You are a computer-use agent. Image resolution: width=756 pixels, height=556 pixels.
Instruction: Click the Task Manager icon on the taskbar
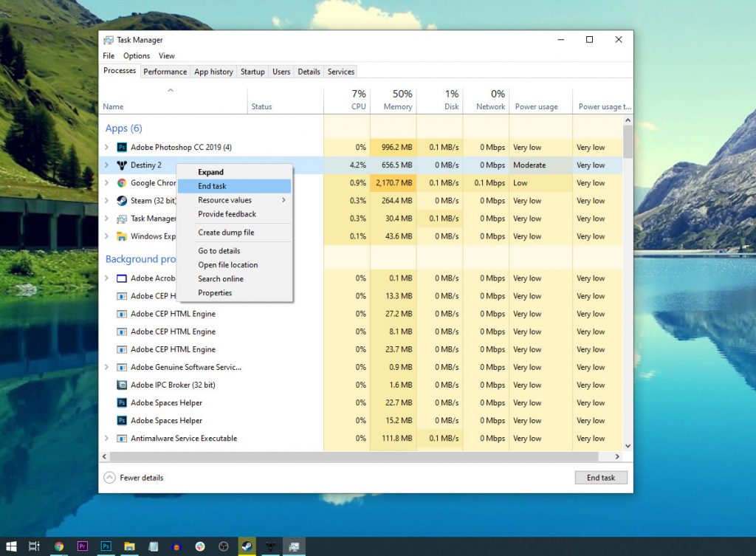click(x=294, y=546)
